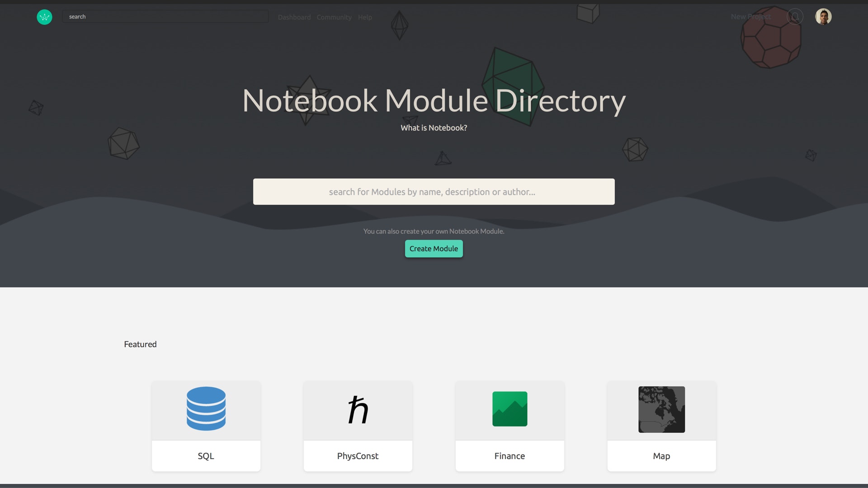Click the dark Map thumbnail icon
This screenshot has width=868, height=488.
click(x=661, y=409)
